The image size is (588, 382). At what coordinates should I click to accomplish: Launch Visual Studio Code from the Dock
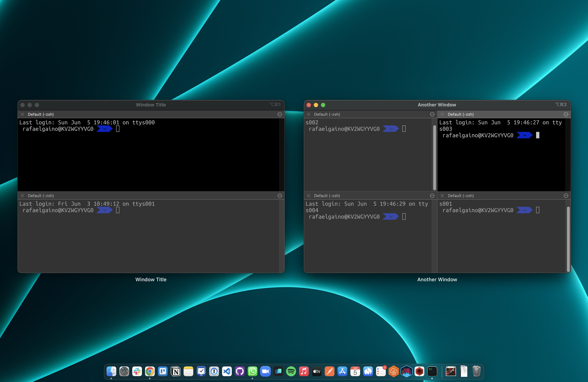click(227, 371)
